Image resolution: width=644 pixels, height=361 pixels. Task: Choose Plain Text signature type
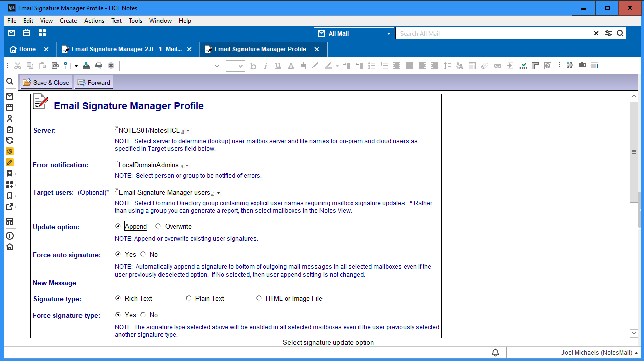click(x=188, y=298)
